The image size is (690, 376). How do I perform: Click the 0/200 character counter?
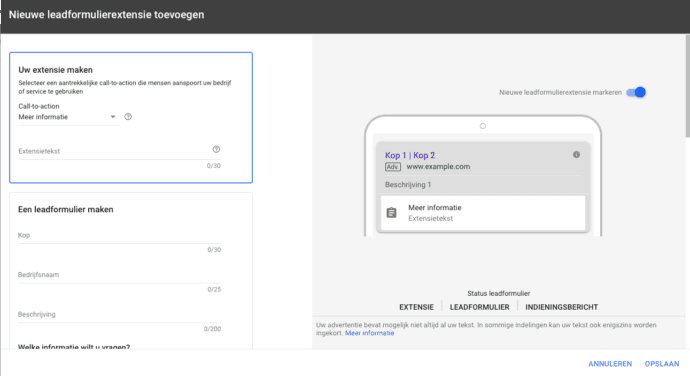[x=212, y=329]
